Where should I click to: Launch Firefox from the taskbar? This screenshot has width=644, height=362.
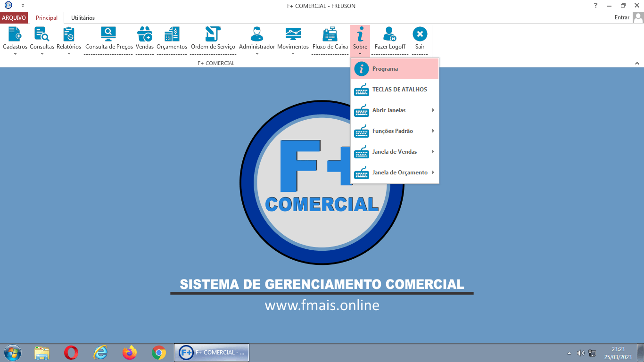130,353
